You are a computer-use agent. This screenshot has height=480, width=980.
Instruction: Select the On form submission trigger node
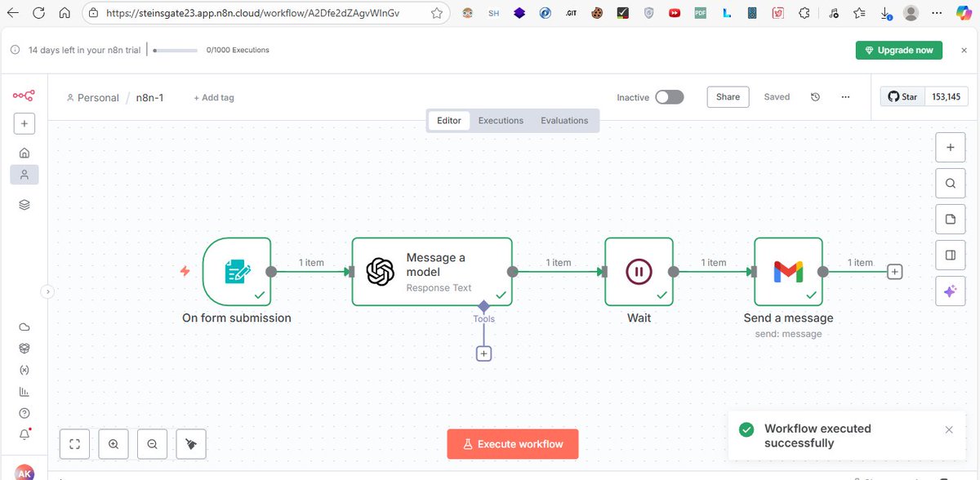pos(237,272)
